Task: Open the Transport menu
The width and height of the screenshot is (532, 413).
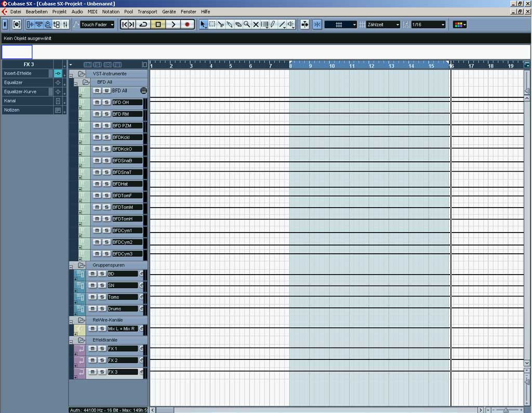Action: pos(147,11)
